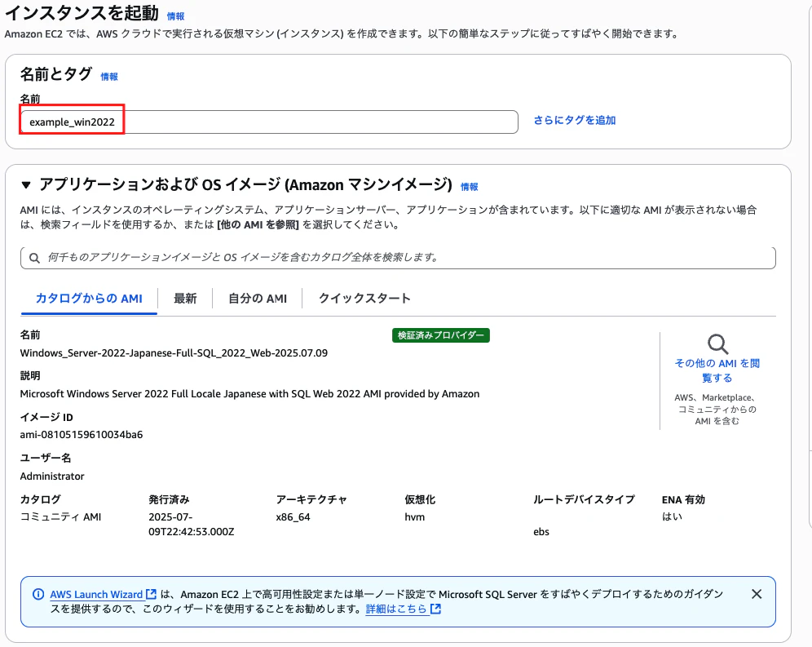Open その他の AMI を閲覧する link
This screenshot has width=812, height=647.
point(717,370)
